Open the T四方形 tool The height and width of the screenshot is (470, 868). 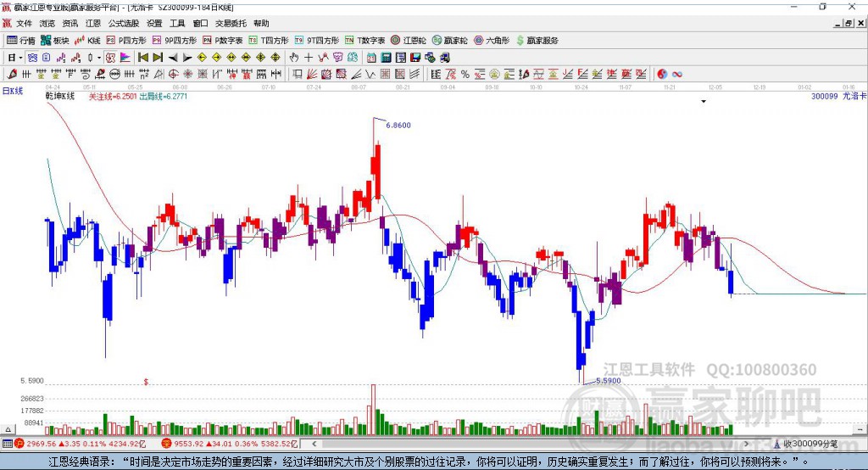tap(269, 41)
